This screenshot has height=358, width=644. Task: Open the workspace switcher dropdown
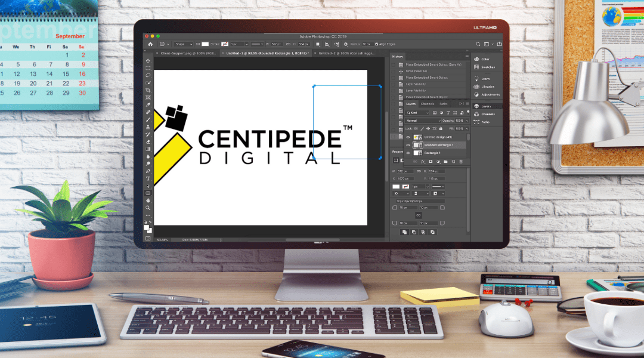click(488, 44)
